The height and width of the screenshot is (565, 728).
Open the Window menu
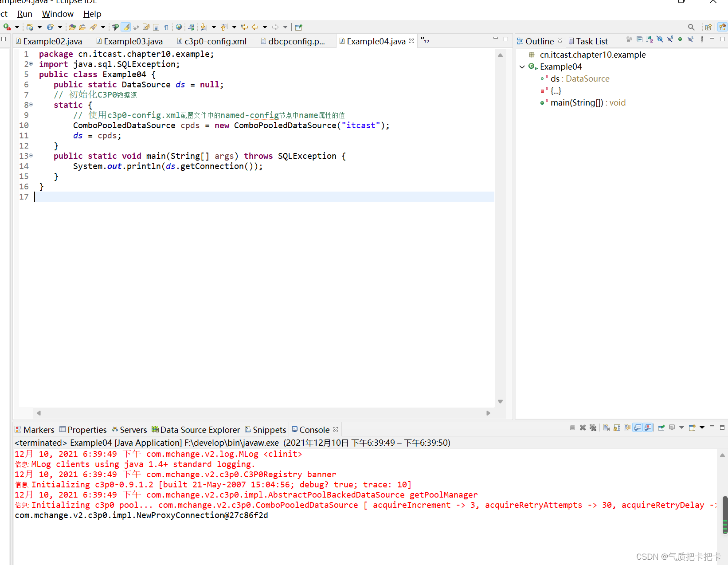(x=58, y=14)
